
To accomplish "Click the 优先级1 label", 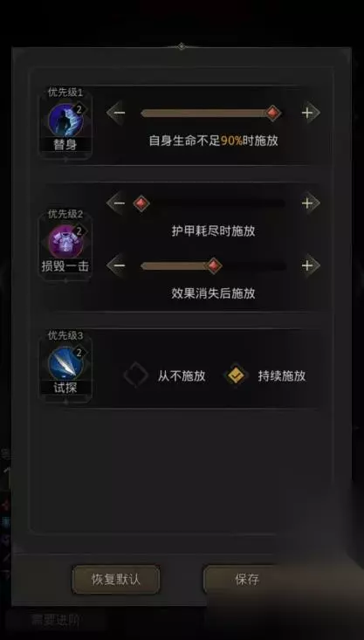I will [65, 93].
